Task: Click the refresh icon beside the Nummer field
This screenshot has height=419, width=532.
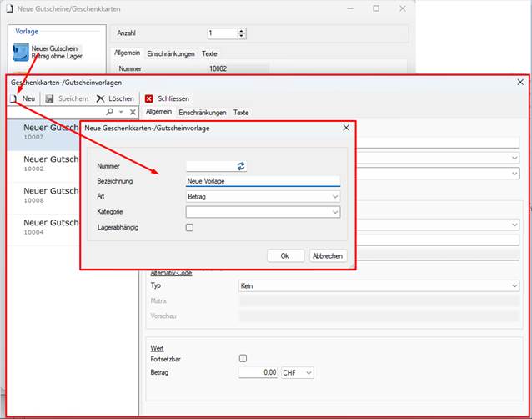Action: (x=241, y=166)
